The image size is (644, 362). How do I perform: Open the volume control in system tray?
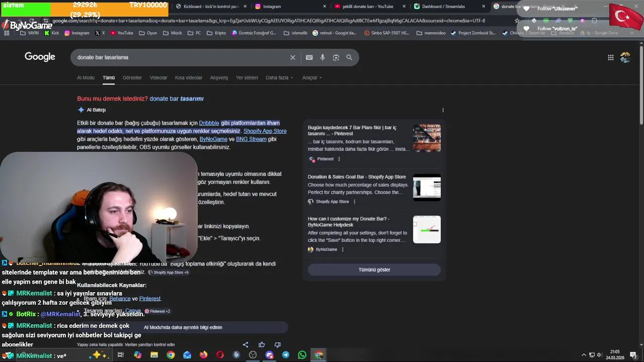[599, 355]
